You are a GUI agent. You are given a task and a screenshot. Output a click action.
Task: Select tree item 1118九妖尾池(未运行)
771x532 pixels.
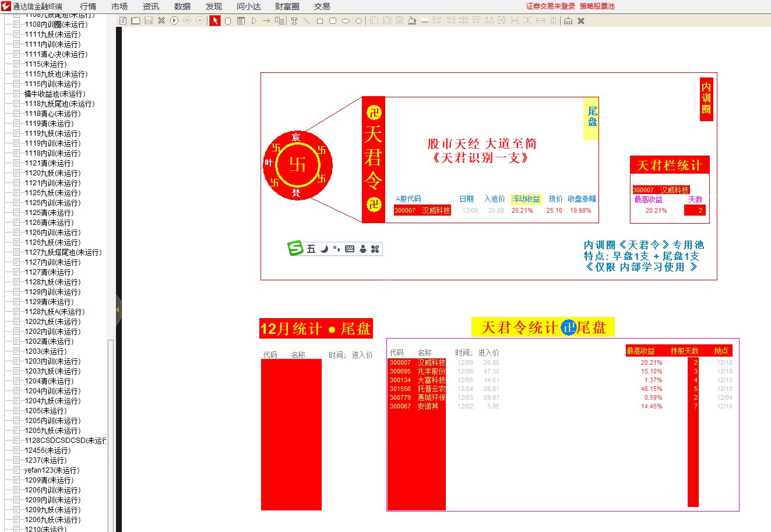(59, 104)
